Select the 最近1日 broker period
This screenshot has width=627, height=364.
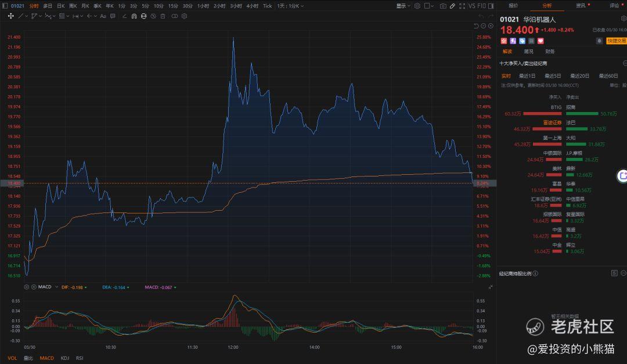point(527,76)
